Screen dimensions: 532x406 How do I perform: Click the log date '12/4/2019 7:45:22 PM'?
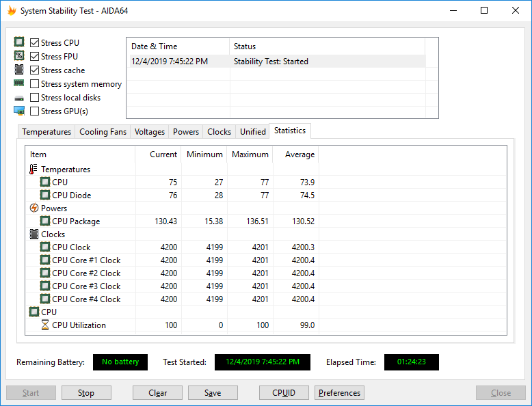170,62
